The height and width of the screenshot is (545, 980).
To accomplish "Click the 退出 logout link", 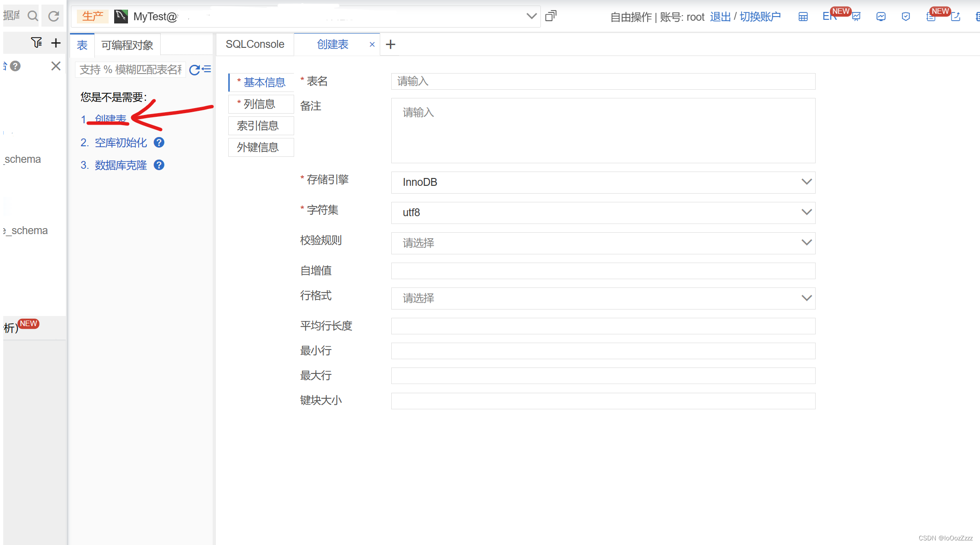I will click(720, 17).
